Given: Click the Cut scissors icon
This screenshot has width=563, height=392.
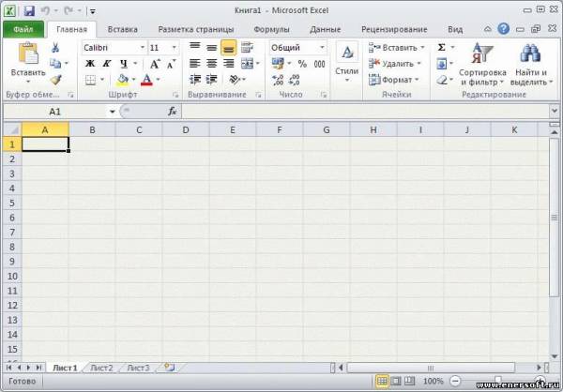Looking at the screenshot, I should click(x=55, y=48).
